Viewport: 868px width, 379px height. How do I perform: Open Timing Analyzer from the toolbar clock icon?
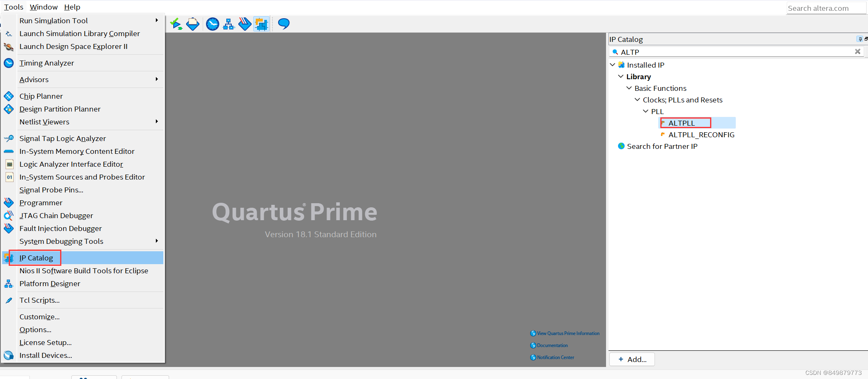[x=213, y=24]
